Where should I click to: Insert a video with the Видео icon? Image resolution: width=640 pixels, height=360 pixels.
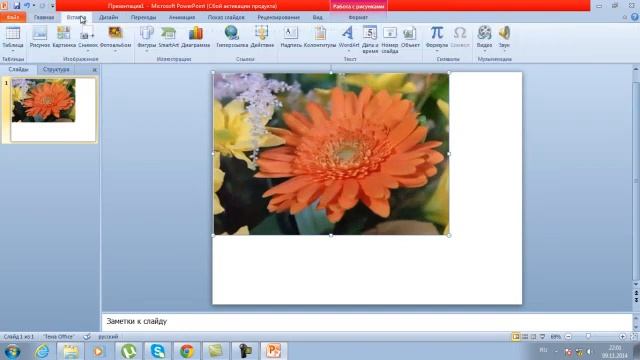tap(484, 37)
